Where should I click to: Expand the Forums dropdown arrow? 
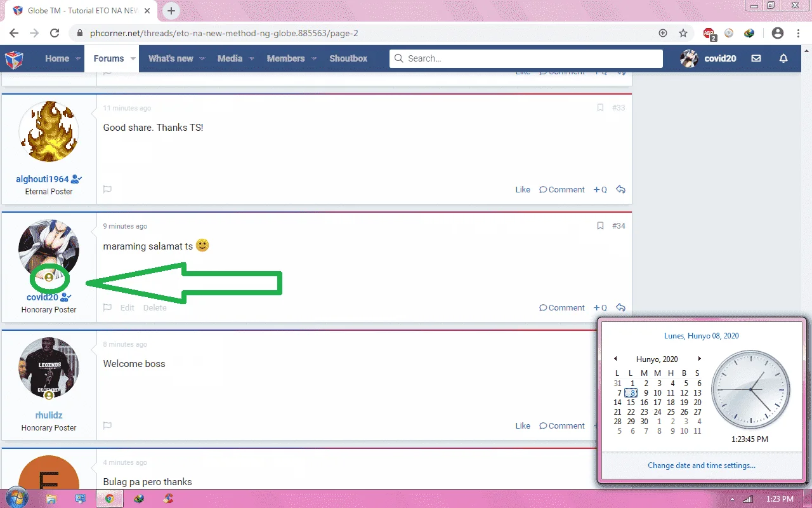pyautogui.click(x=133, y=58)
